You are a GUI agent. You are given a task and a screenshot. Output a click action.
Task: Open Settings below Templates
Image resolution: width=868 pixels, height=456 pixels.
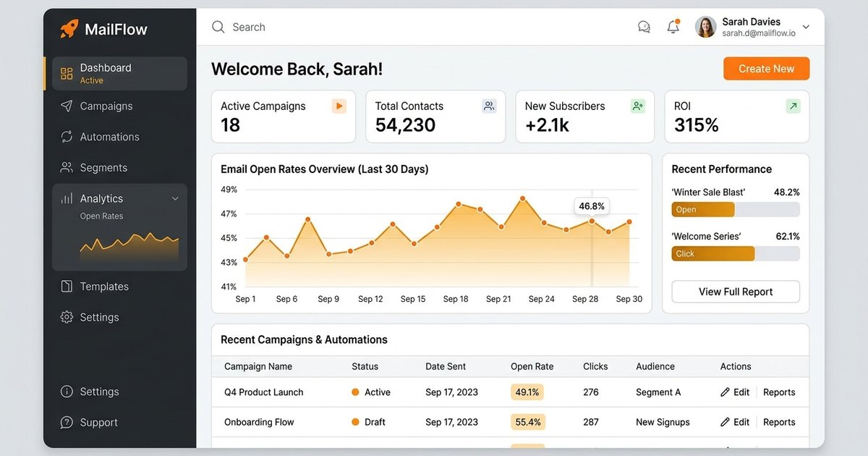coord(99,317)
